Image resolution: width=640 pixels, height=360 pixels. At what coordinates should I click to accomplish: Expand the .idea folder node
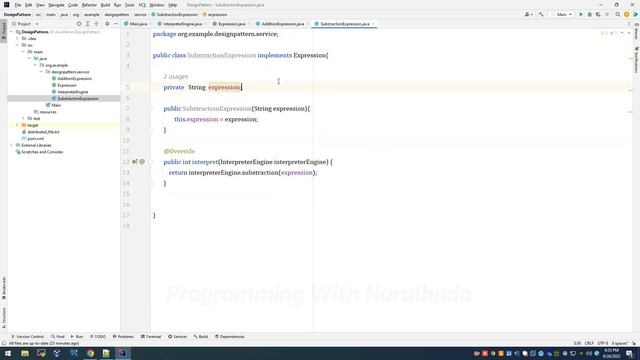tap(18, 38)
